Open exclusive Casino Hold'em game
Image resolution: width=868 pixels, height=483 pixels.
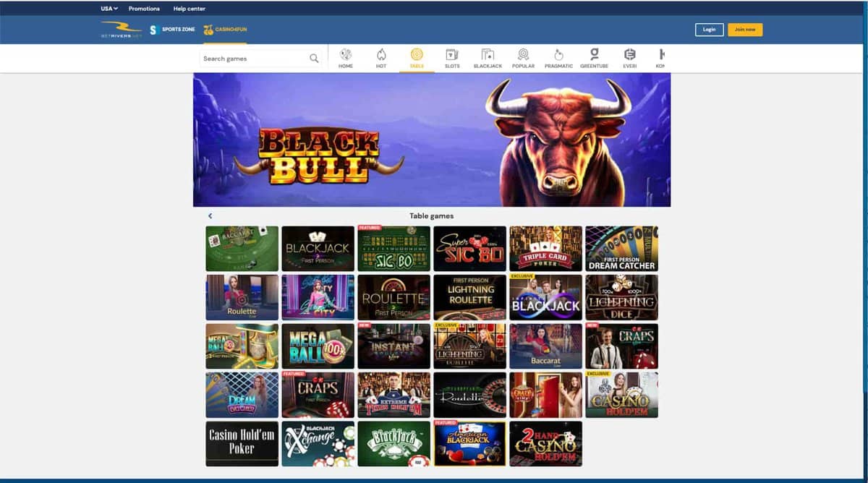tap(621, 395)
